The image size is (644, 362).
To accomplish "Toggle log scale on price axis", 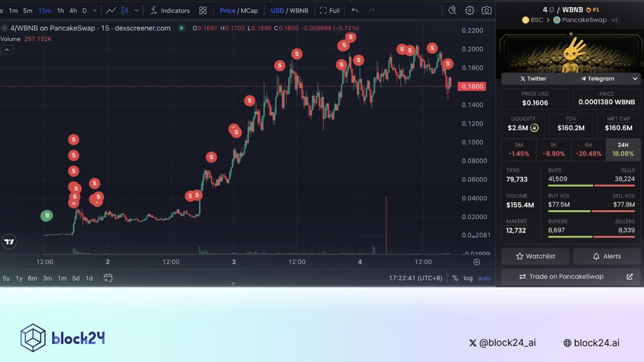I will (468, 278).
